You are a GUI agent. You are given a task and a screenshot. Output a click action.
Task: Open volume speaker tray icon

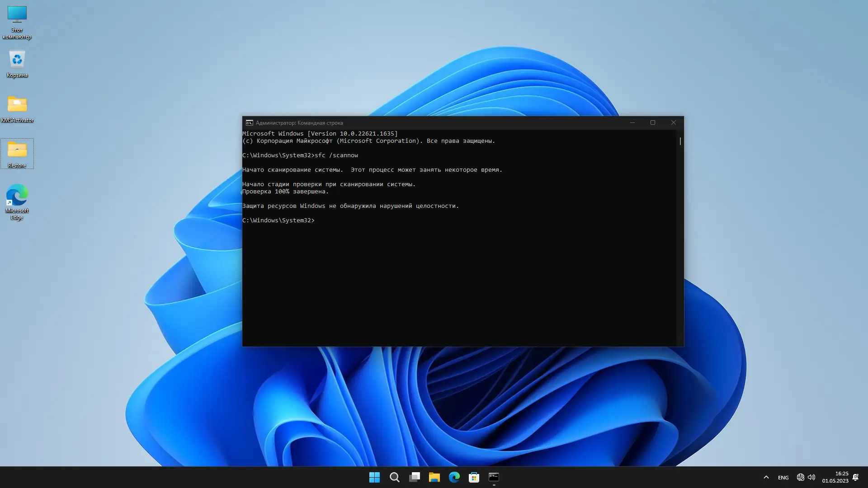click(x=812, y=477)
